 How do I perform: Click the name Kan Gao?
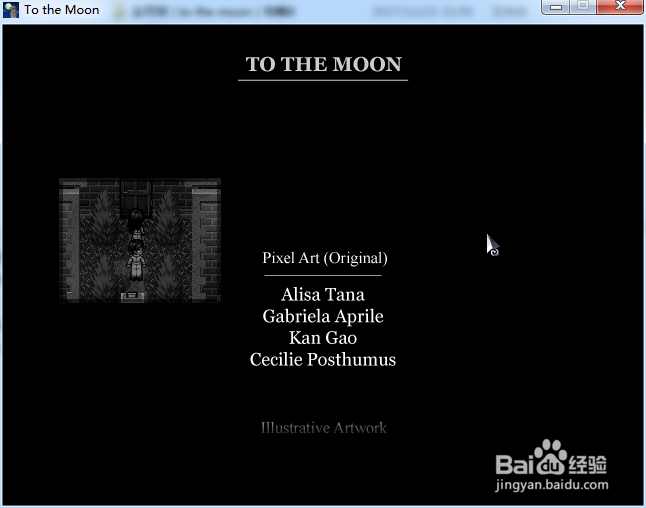point(323,338)
